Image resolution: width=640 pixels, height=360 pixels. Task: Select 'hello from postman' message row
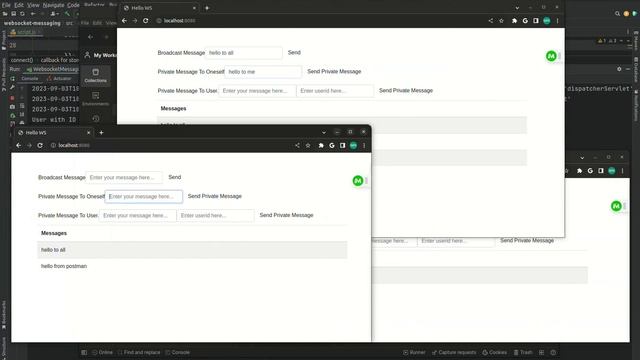click(192, 266)
